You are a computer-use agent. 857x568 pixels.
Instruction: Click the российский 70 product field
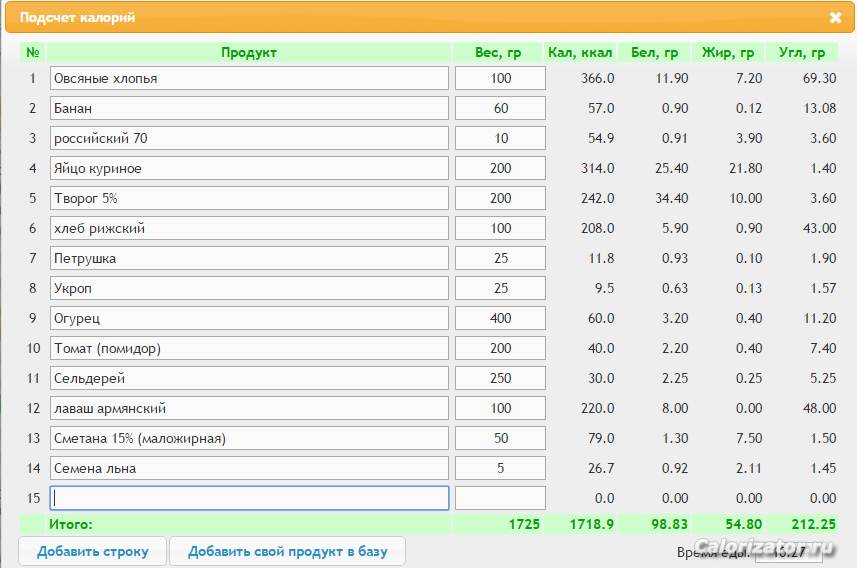pyautogui.click(x=249, y=138)
